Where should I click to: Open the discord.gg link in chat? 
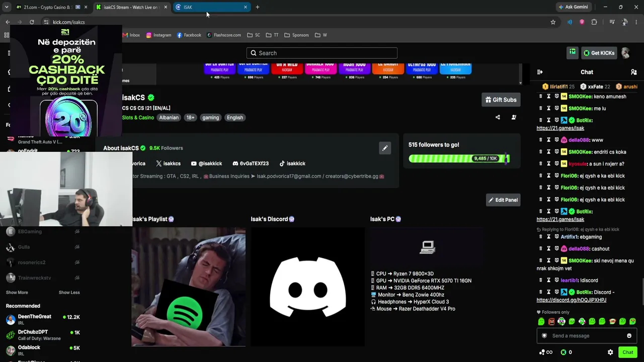coord(572,300)
